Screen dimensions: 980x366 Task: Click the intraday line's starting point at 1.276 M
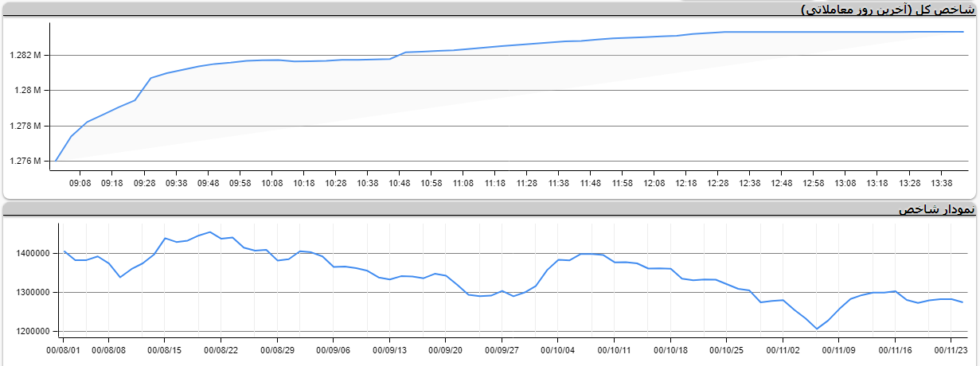[56, 161]
